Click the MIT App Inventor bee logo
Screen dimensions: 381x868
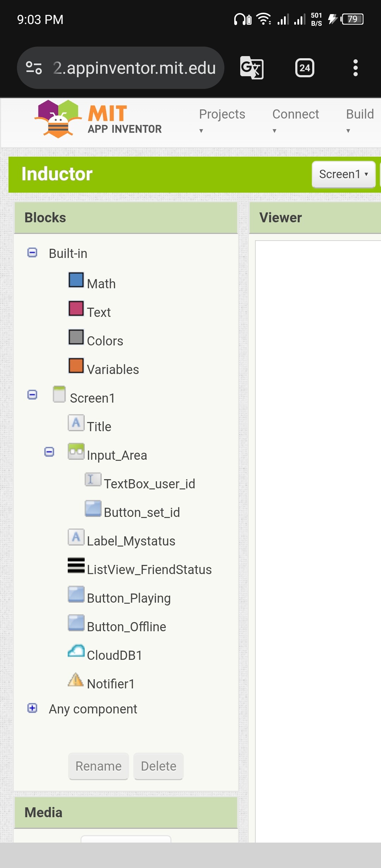(x=58, y=119)
